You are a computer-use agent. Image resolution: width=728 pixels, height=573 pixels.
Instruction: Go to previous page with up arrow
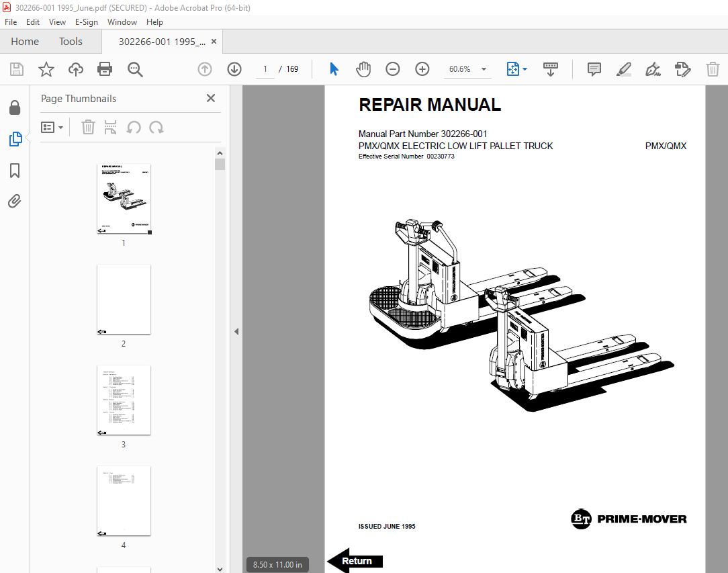click(205, 69)
